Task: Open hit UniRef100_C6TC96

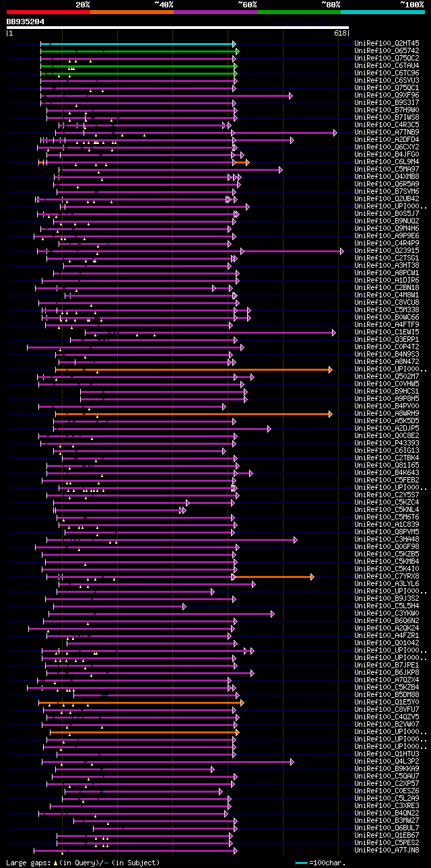Action: pos(387,73)
